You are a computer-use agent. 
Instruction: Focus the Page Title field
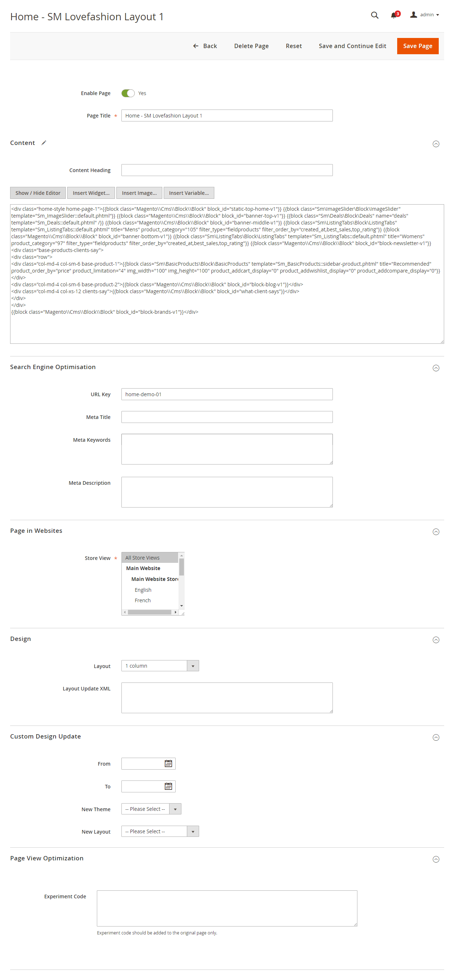coord(227,116)
